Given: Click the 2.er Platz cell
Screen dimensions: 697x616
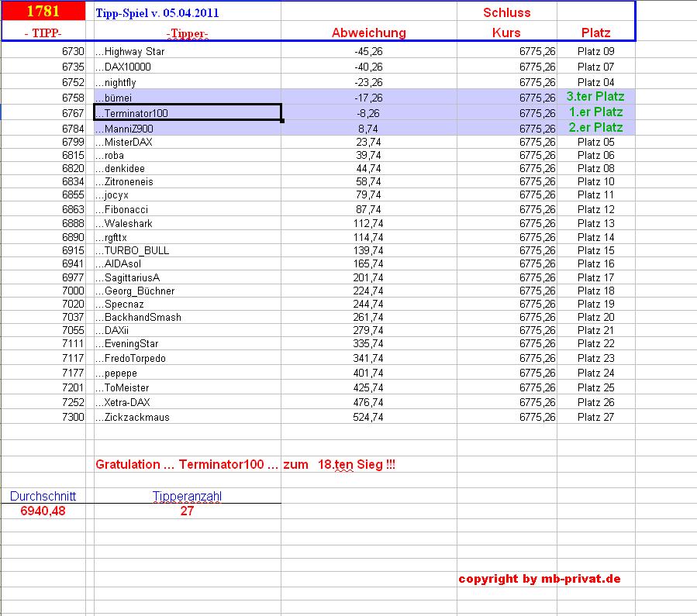Looking at the screenshot, I should coord(595,128).
